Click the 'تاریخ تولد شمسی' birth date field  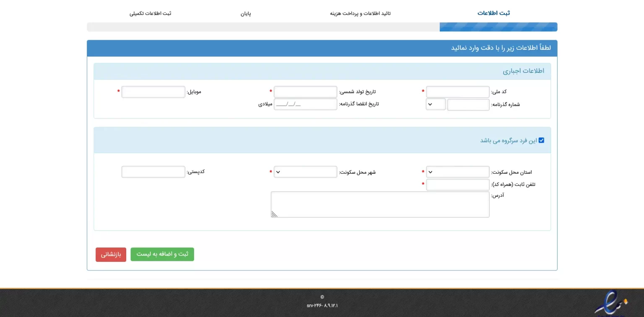(x=305, y=92)
